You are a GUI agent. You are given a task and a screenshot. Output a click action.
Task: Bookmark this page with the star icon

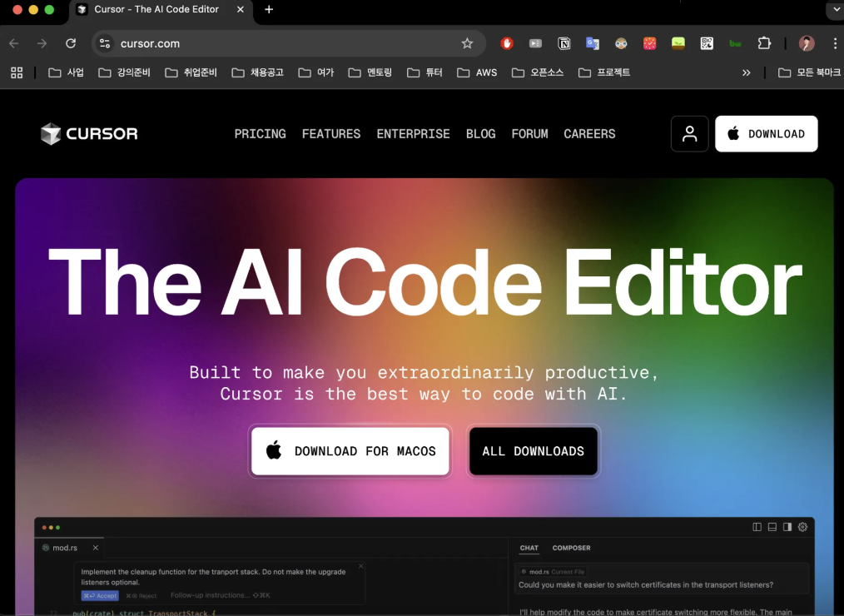point(467,43)
